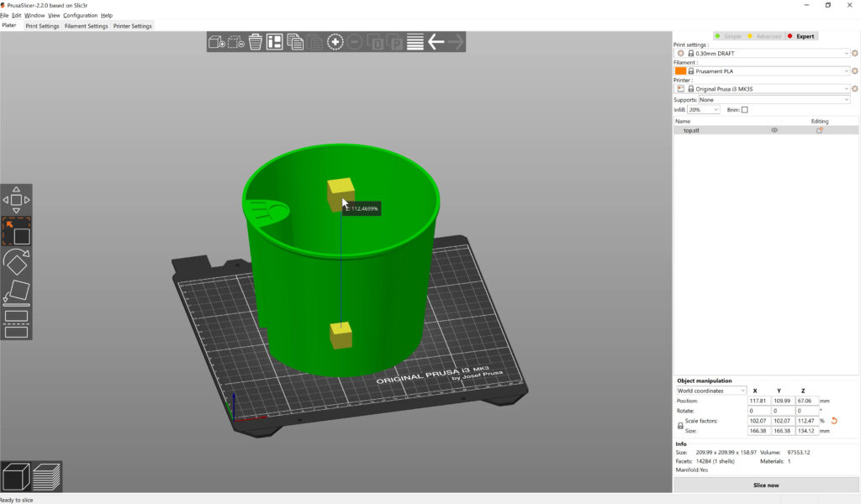Click the Arrange objects icon
This screenshot has height=504, width=861.
pos(275,42)
